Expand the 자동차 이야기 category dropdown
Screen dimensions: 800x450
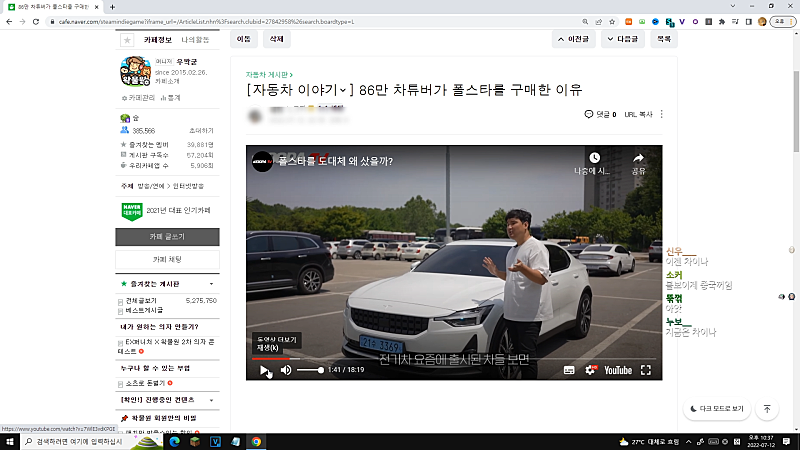click(x=345, y=91)
